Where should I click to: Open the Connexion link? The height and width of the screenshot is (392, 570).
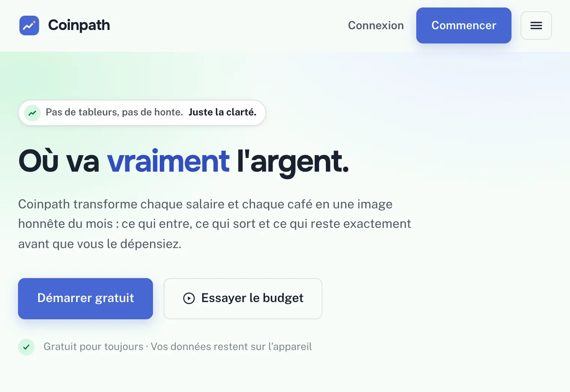pos(376,25)
